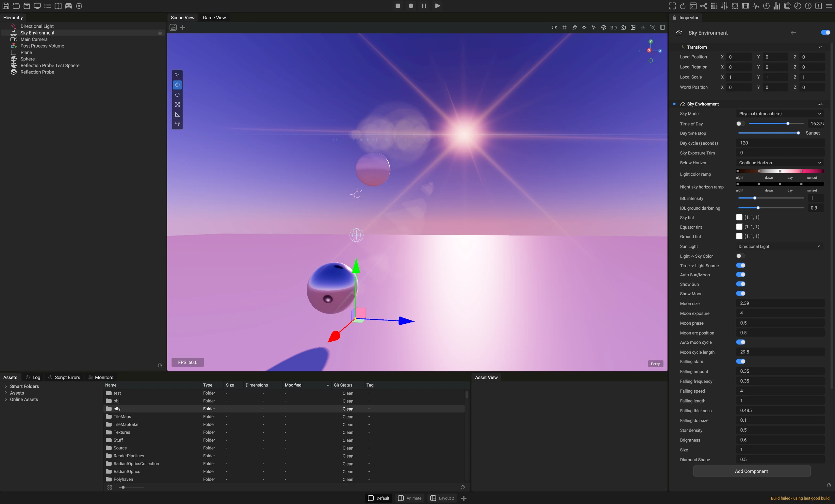Toggle the Time of Day switch
Viewport: 835px width, 504px height.
click(x=741, y=124)
